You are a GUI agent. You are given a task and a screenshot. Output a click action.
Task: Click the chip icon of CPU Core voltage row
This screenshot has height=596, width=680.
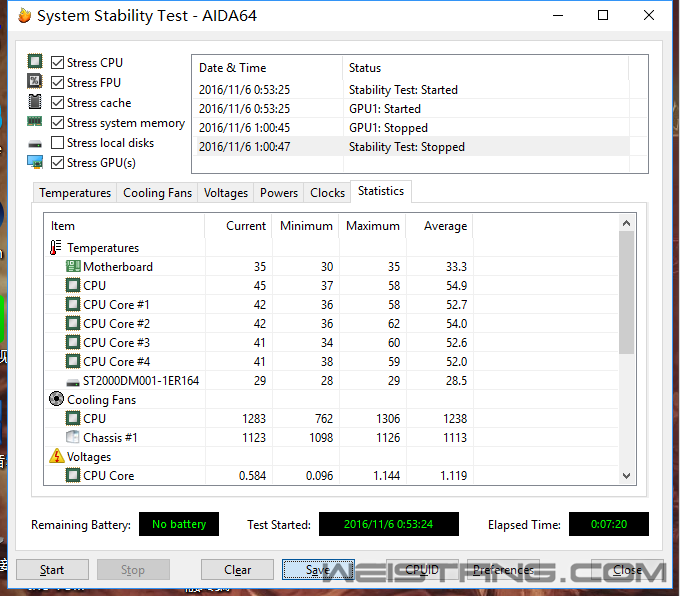(x=73, y=475)
